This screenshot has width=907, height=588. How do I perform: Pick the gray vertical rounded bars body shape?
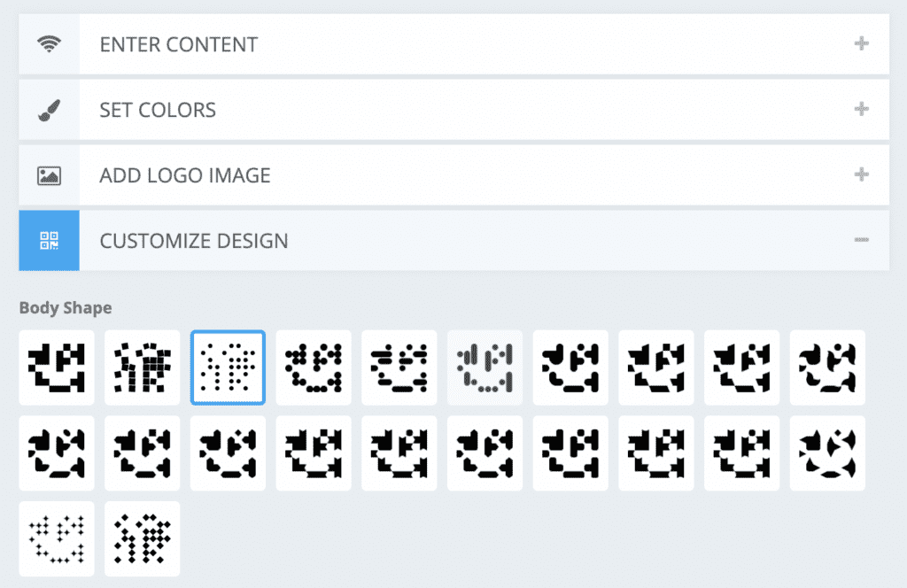485,367
